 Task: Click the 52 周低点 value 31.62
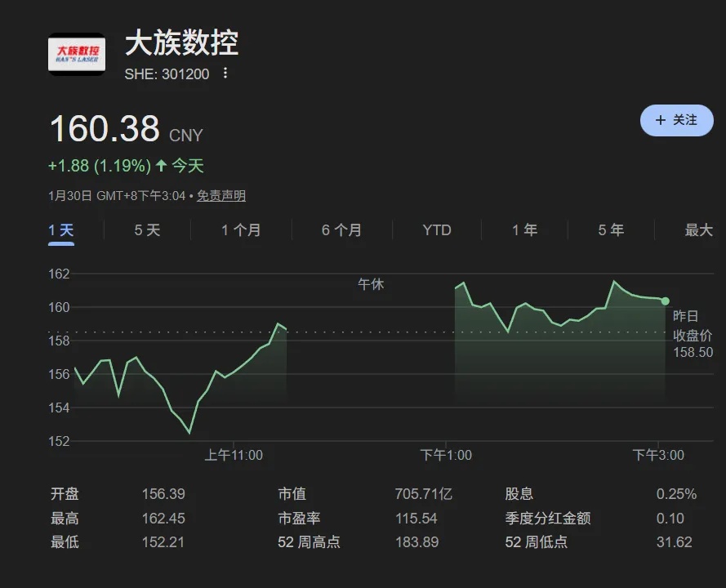coord(675,542)
